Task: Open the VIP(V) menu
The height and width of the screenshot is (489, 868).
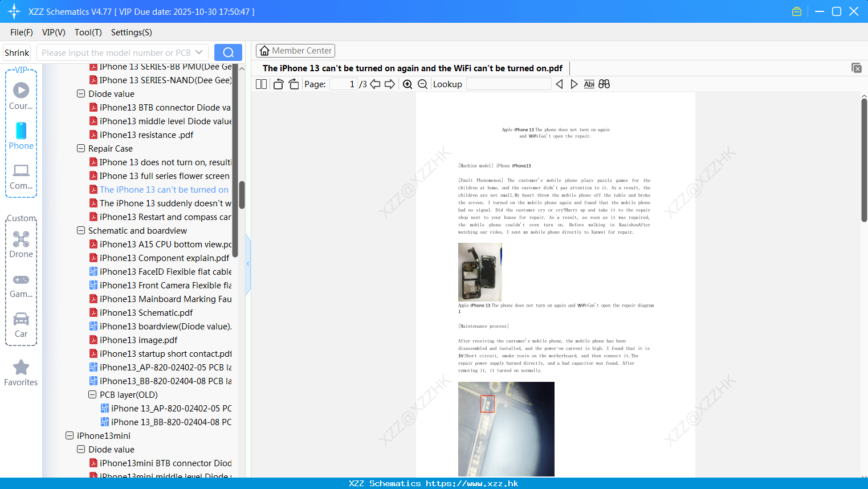Action: pyautogui.click(x=54, y=32)
